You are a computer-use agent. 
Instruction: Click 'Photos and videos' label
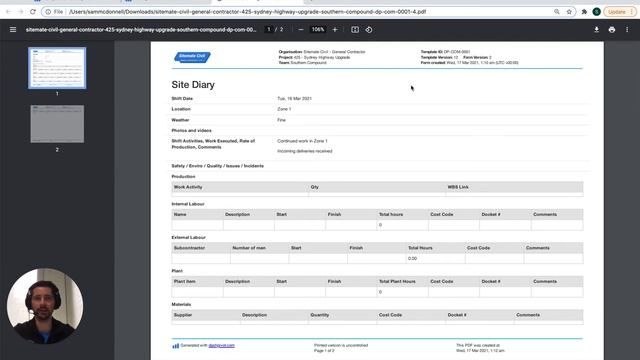click(191, 131)
